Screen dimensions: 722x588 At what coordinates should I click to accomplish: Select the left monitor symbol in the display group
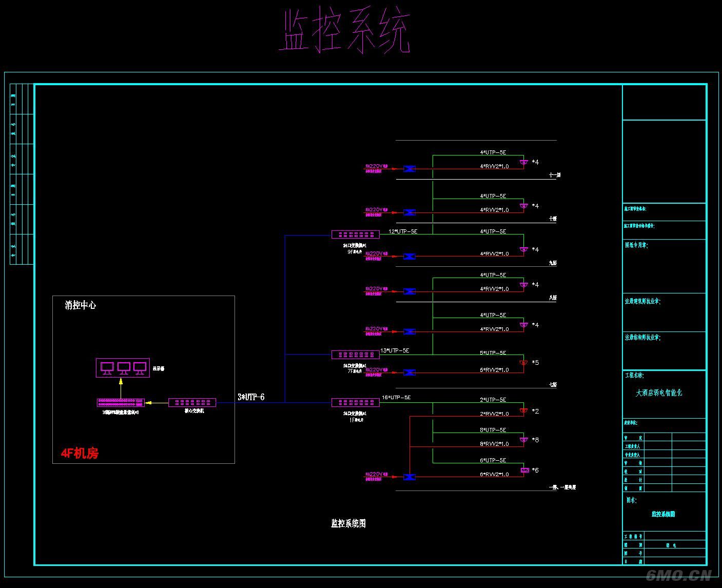click(107, 368)
